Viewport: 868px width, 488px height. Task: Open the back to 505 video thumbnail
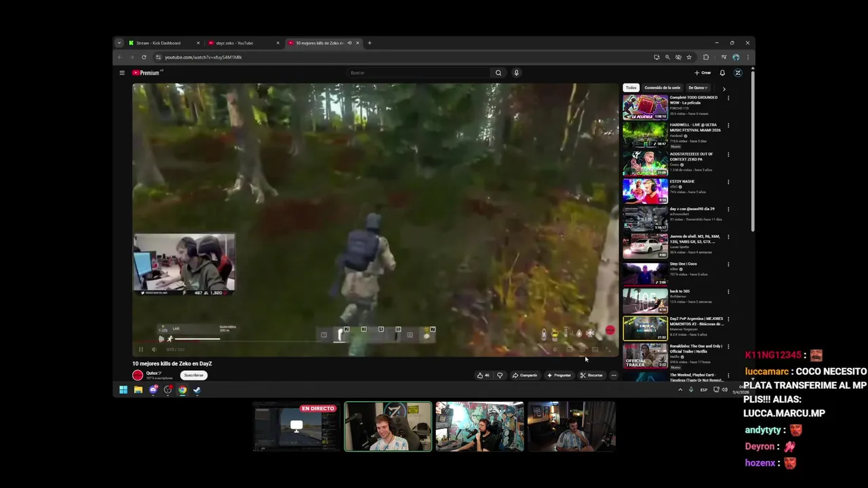[645, 301]
